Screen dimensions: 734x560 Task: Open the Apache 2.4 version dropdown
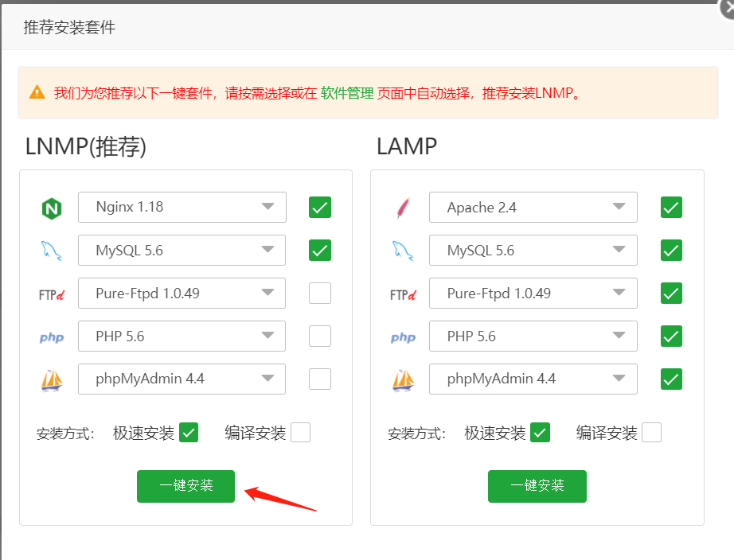[533, 207]
